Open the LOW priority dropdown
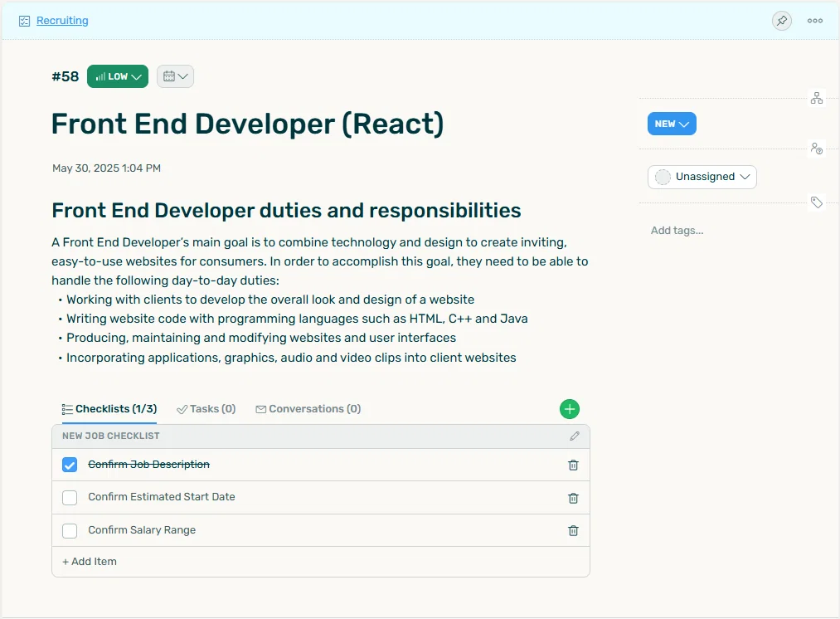Screen dimensions: 840x619 pos(118,77)
